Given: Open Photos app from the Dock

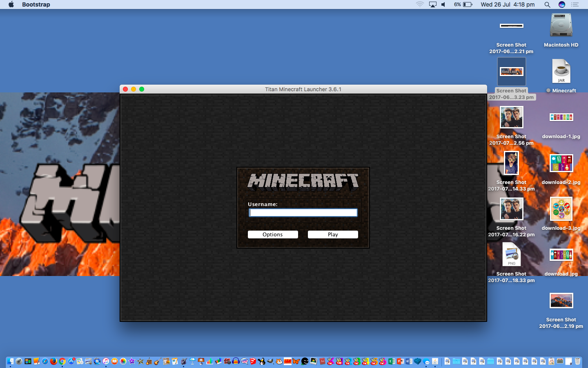Looking at the screenshot, I should point(123,361).
